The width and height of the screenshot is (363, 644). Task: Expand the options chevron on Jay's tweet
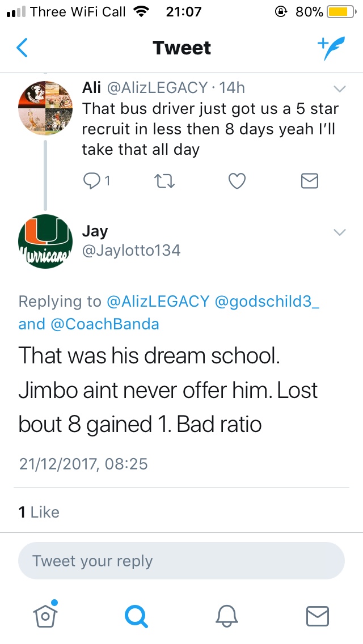(339, 232)
